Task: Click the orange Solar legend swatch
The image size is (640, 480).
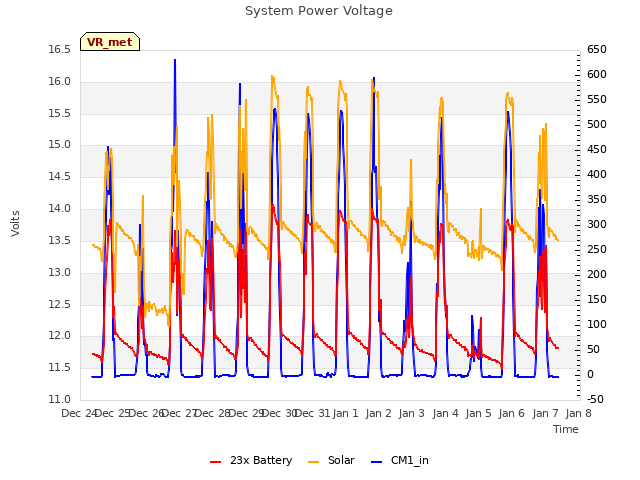Action: 313,462
